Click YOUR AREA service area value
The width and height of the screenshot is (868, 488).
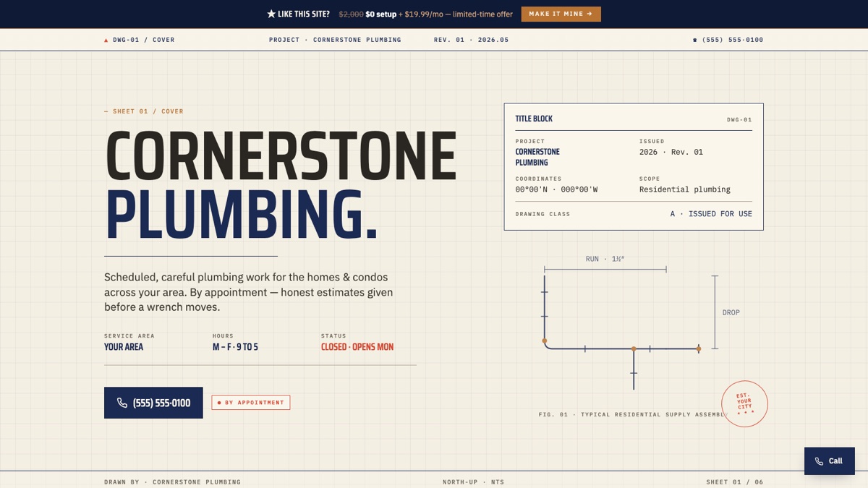tap(124, 347)
